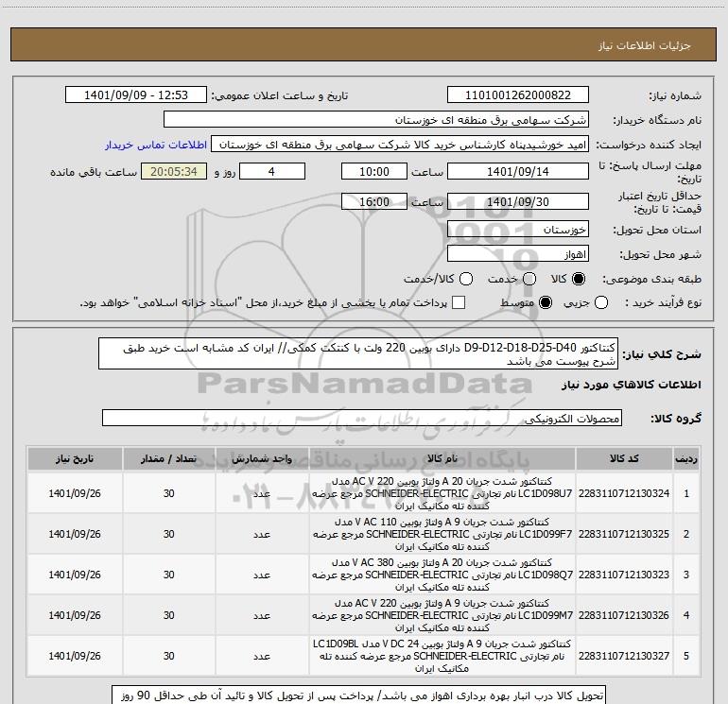
Task: Click the نام کالا column header
Action: pos(442,458)
